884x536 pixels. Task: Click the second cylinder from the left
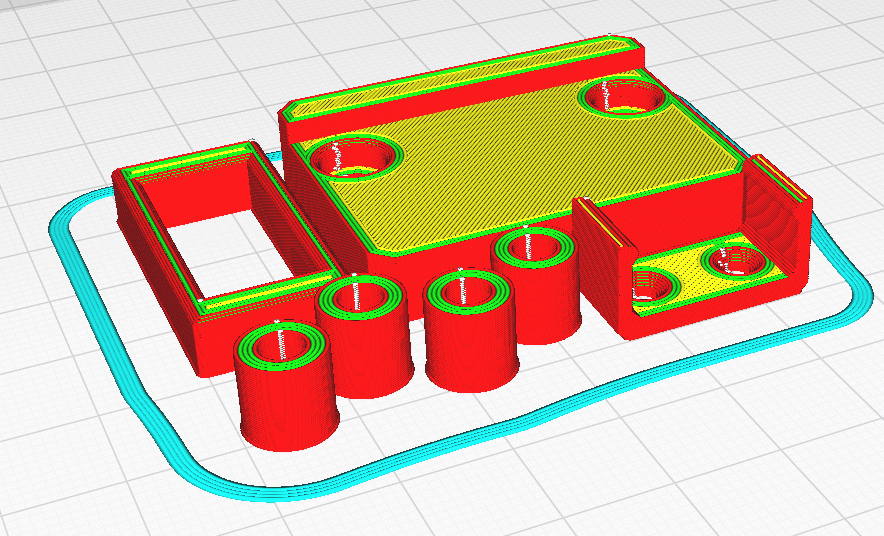pyautogui.click(x=364, y=350)
